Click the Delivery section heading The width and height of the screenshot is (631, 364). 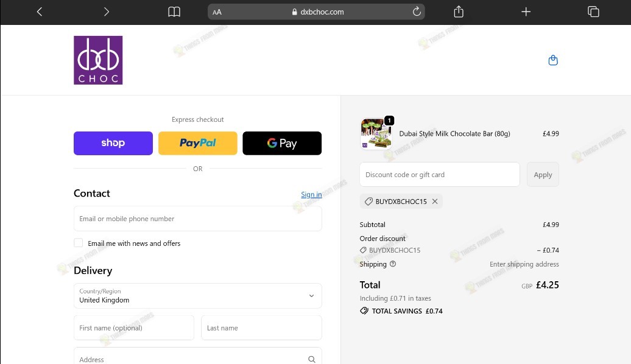[x=93, y=270]
